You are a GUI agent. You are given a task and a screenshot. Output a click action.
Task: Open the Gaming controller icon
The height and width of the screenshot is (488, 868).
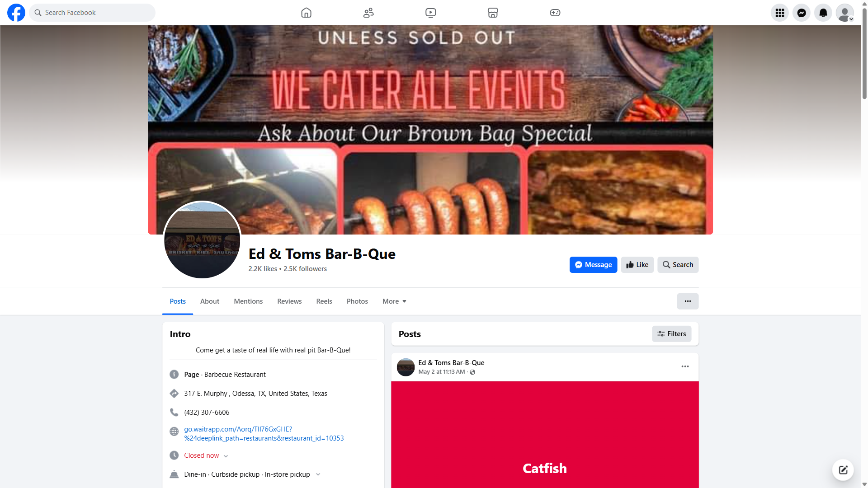(555, 13)
